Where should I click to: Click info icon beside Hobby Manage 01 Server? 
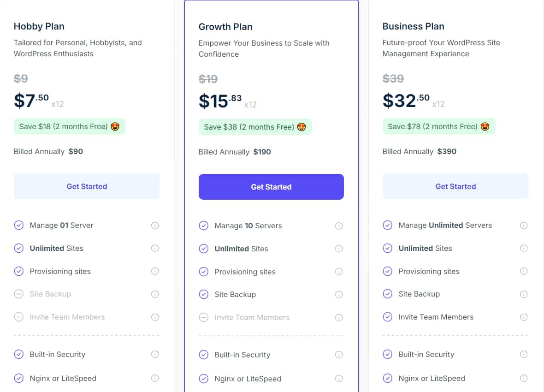(x=155, y=226)
